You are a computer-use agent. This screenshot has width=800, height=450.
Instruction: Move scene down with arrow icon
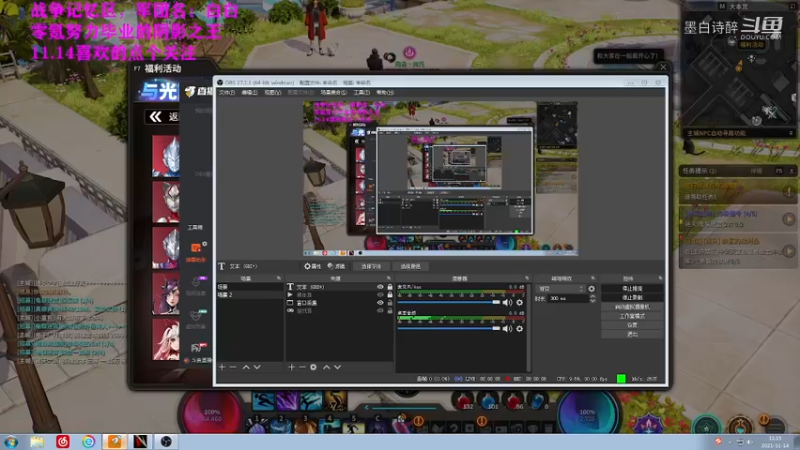(x=257, y=367)
